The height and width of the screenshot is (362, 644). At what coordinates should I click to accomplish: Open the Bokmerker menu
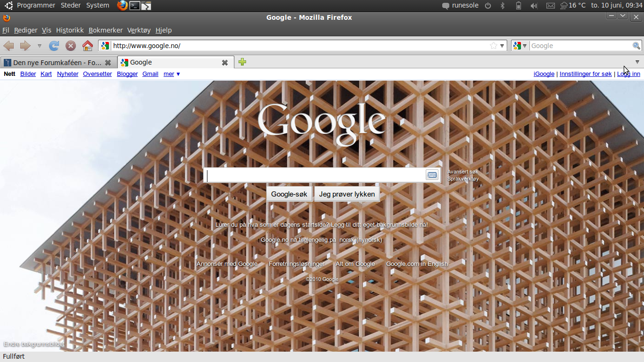106,30
